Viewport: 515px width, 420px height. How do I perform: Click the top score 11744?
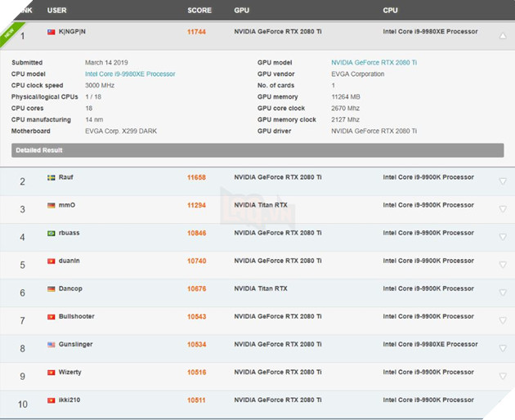point(196,32)
